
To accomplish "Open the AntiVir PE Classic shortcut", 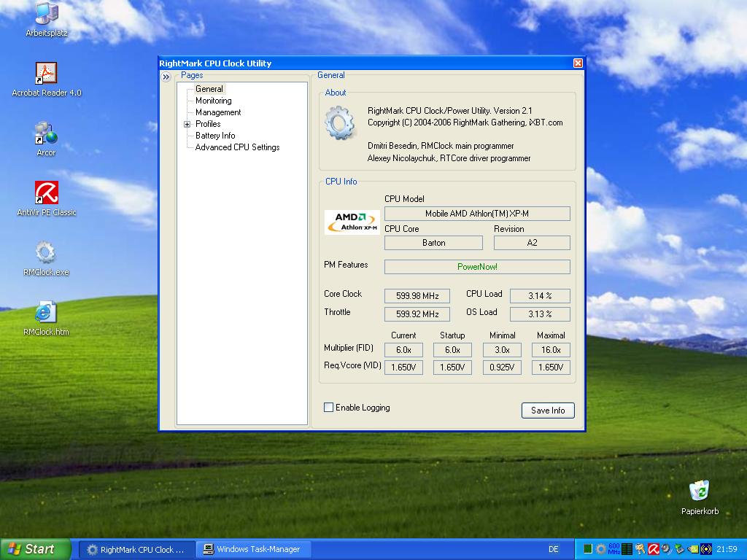I will click(46, 193).
